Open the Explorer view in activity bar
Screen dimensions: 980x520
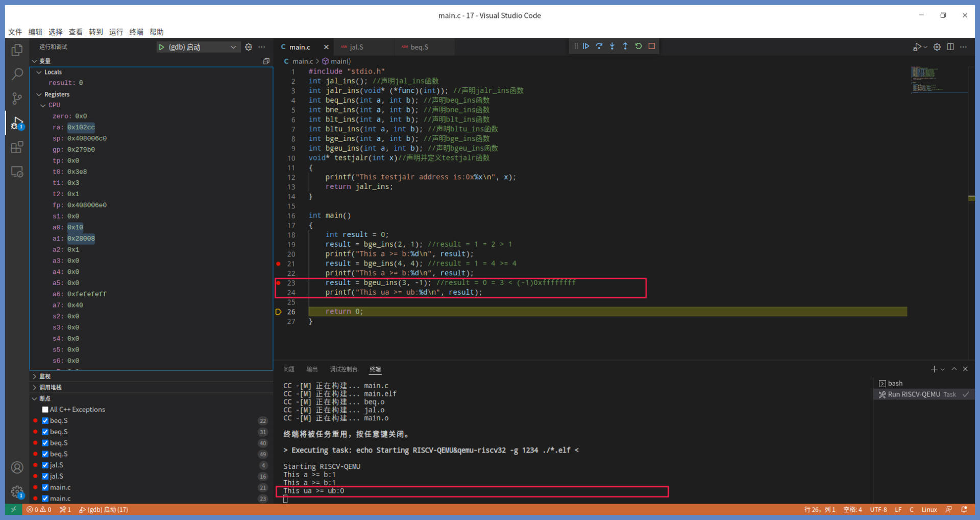17,50
